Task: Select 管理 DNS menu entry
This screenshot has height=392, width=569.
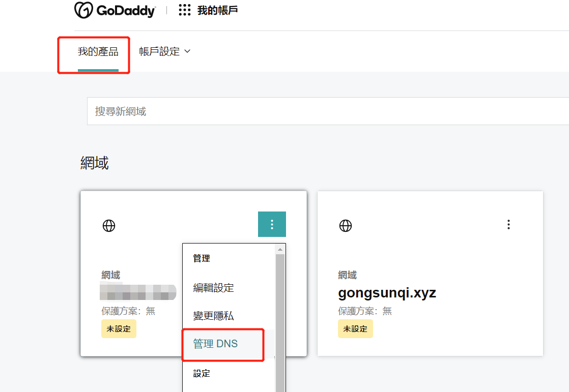Action: (x=215, y=343)
